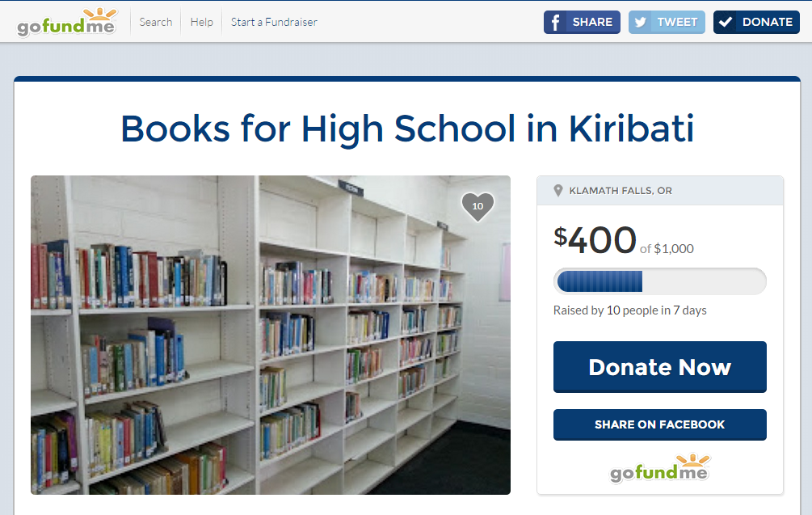Screen dimensions: 812x515
Task: Click the Twitter bird icon on Tweet
Action: pos(641,23)
